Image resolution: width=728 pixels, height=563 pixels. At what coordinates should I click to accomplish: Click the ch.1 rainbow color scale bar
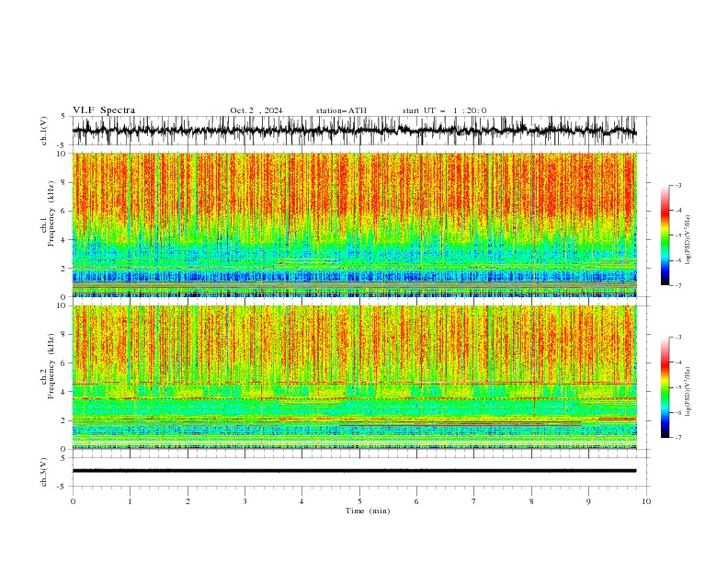pos(665,236)
